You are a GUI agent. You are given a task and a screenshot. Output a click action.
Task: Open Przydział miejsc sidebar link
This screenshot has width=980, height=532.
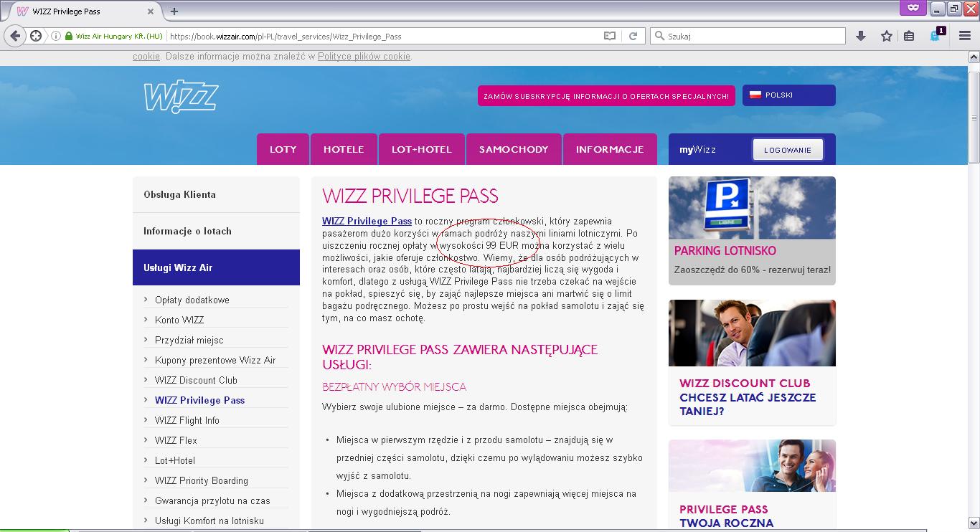189,340
